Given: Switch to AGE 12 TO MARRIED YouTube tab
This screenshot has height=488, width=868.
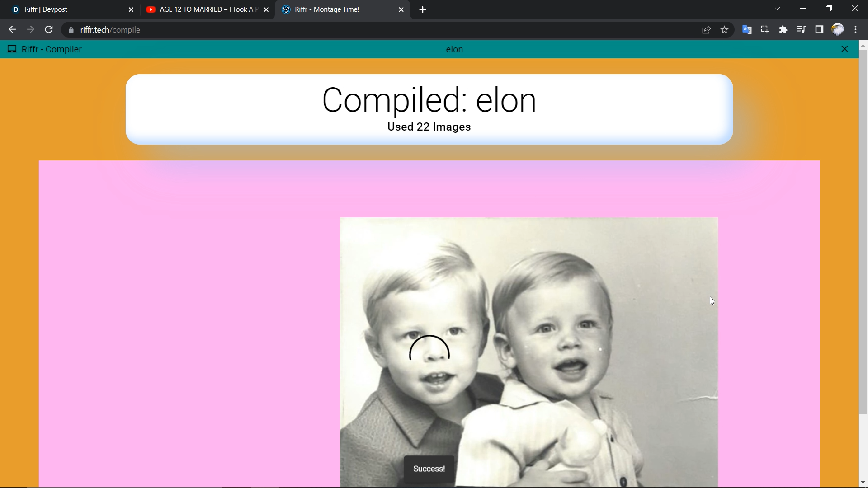Looking at the screenshot, I should 203,9.
